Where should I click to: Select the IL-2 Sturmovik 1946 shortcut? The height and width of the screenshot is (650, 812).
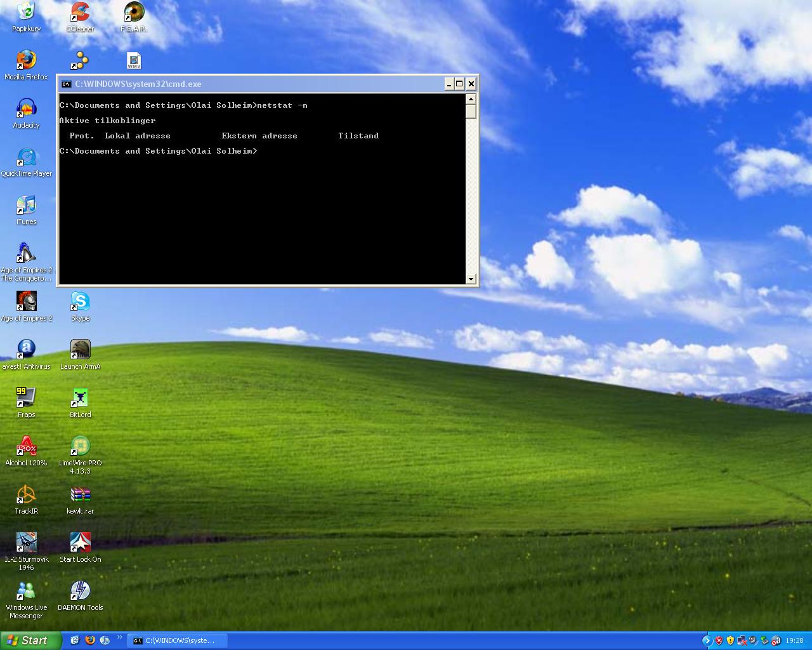tap(26, 552)
